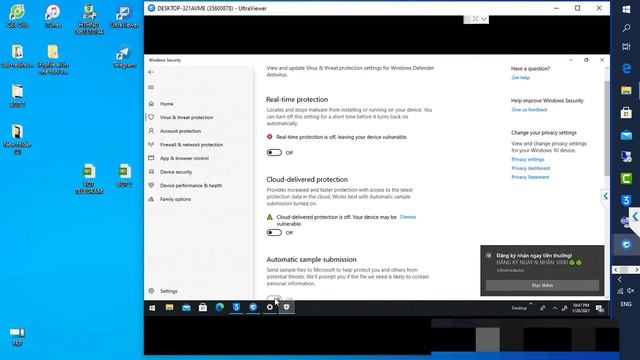Open File Explorer on local vertical taskbar
This screenshot has height=360, width=640.
626,90
